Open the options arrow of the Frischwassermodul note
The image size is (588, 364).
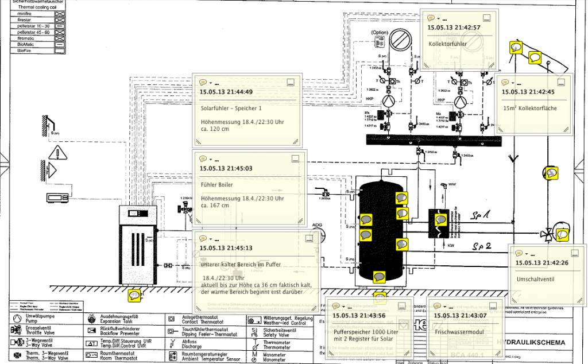click(x=445, y=307)
